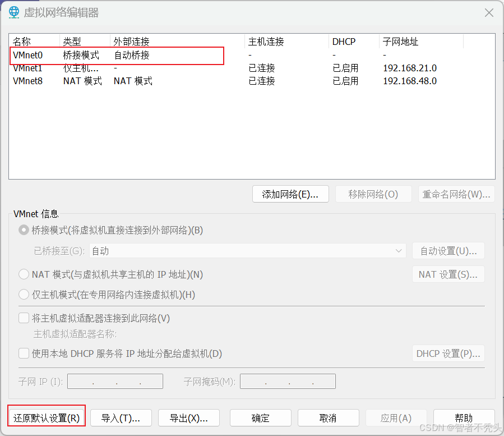Select the VMnet0 row in the list
Viewport: 504px width, 436px height.
click(x=252, y=55)
